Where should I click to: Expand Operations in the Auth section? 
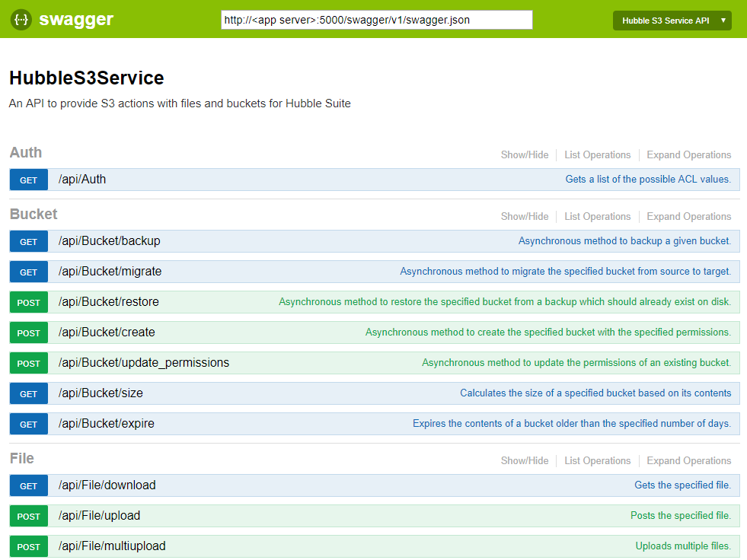(688, 155)
